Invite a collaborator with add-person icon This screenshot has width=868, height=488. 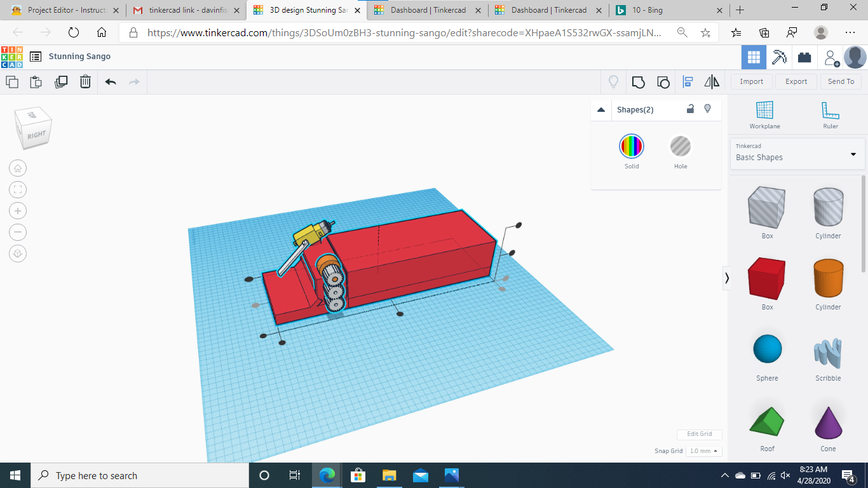point(831,58)
